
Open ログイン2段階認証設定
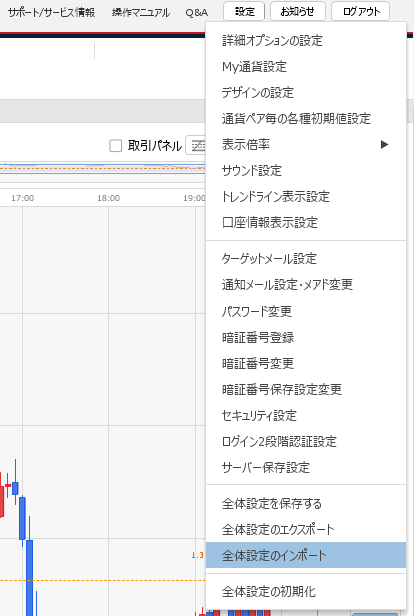(306, 441)
